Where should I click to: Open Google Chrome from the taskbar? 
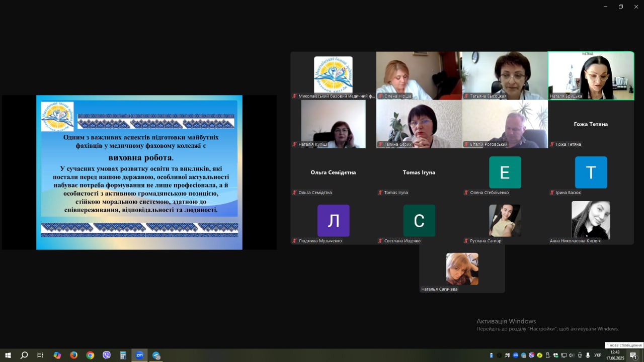pyautogui.click(x=90, y=355)
